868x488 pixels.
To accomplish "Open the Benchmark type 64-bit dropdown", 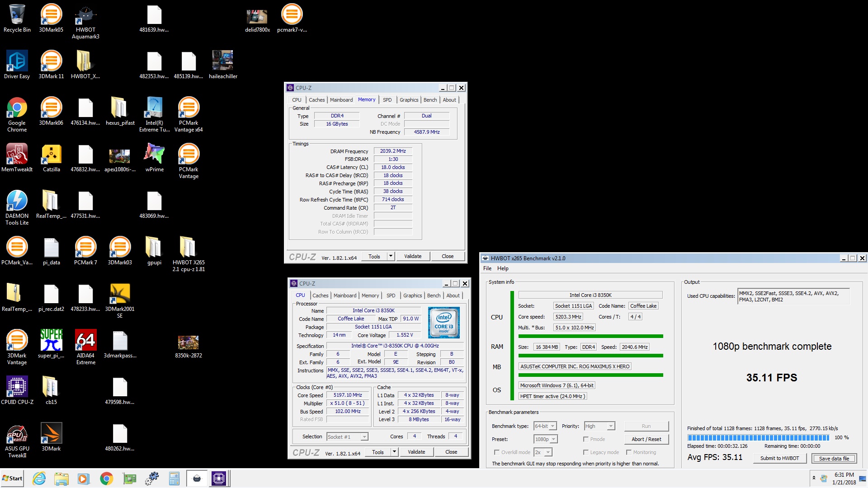I will 545,426.
